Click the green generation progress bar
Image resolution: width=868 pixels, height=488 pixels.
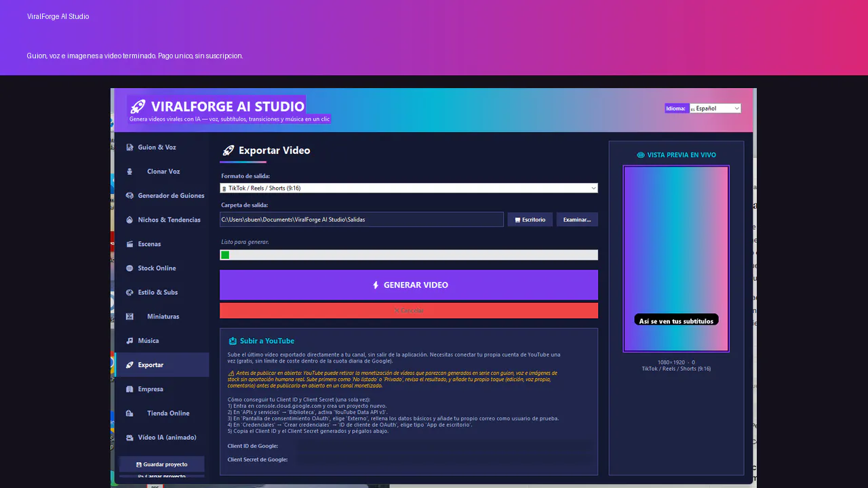pos(409,255)
